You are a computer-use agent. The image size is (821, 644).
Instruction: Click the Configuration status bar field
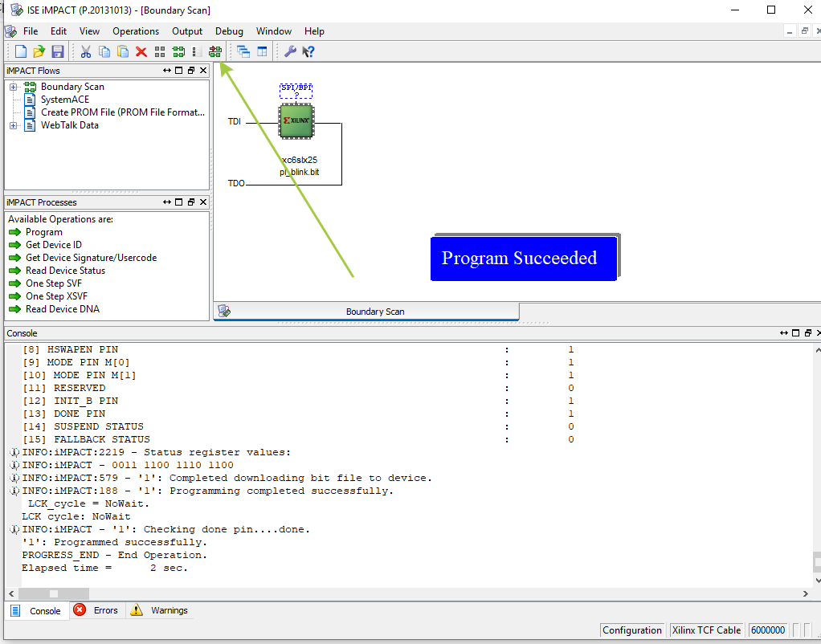pyautogui.click(x=632, y=630)
